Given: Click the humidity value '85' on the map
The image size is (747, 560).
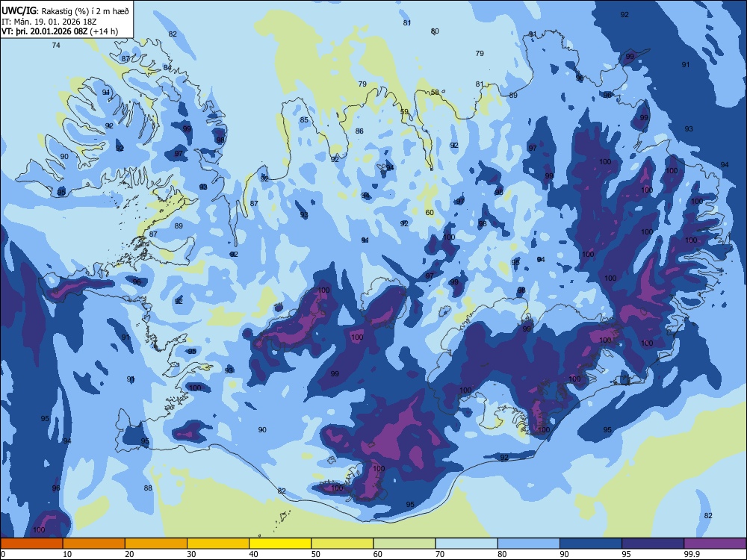Looking at the screenshot, I should (x=304, y=120).
